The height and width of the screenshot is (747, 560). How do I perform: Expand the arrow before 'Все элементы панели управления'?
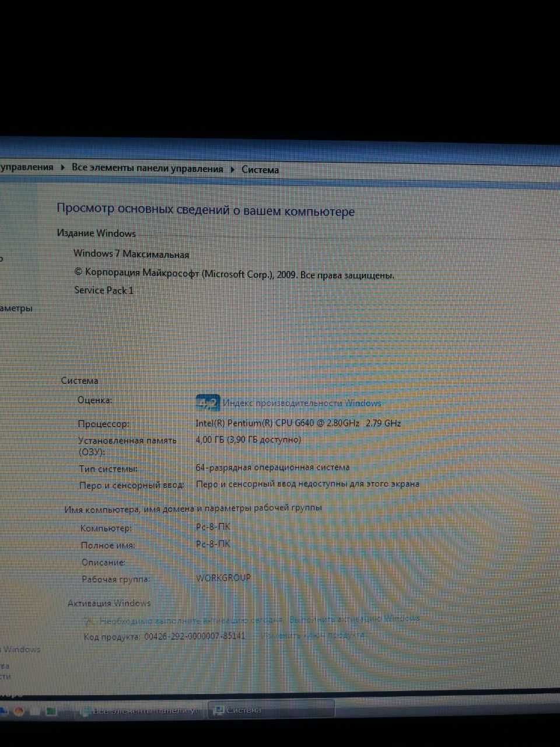pos(62,168)
